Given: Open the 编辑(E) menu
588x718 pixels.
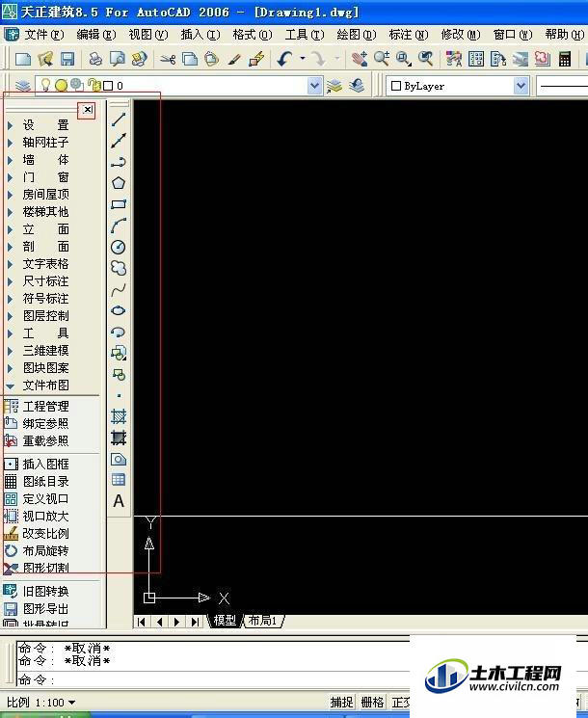Looking at the screenshot, I should point(96,35).
